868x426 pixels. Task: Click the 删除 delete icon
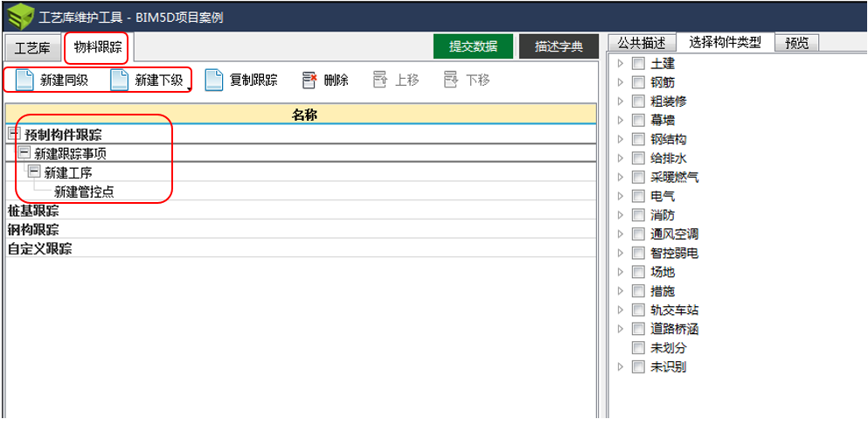pyautogui.click(x=309, y=80)
